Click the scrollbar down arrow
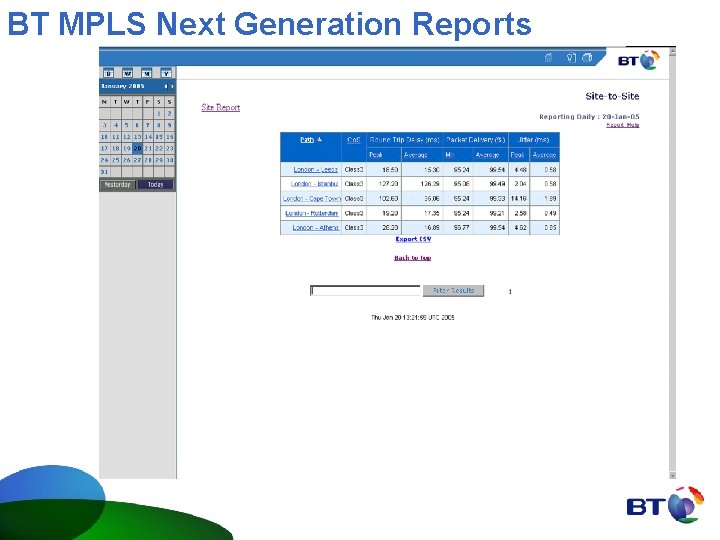This screenshot has width=720, height=540. [672, 476]
